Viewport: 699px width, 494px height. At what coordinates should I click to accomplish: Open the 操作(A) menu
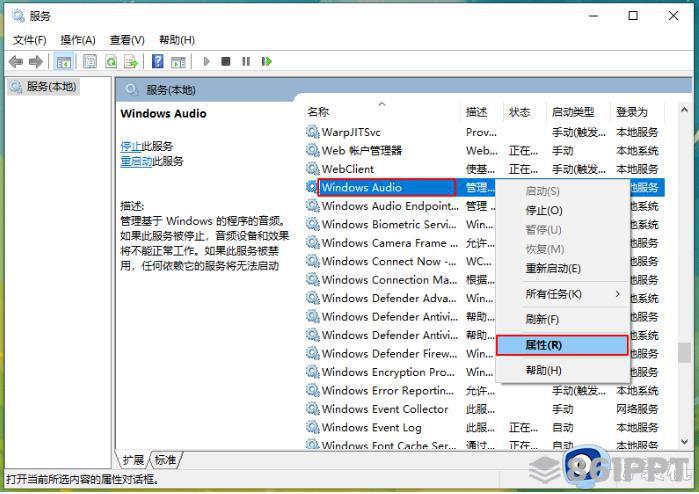(78, 40)
